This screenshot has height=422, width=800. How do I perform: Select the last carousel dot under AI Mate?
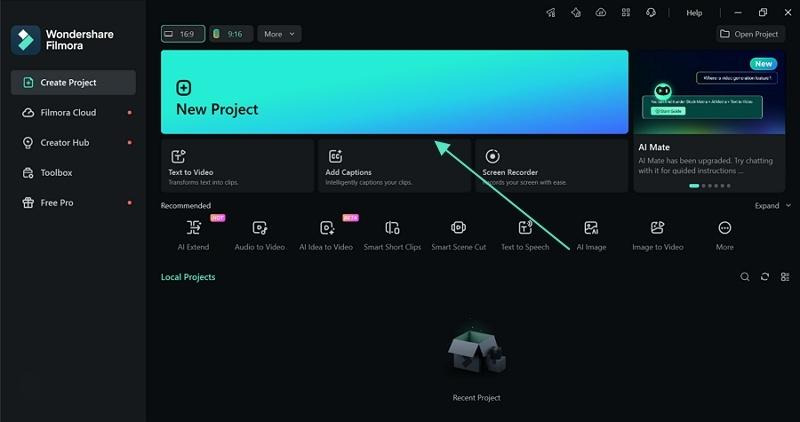pyautogui.click(x=729, y=186)
